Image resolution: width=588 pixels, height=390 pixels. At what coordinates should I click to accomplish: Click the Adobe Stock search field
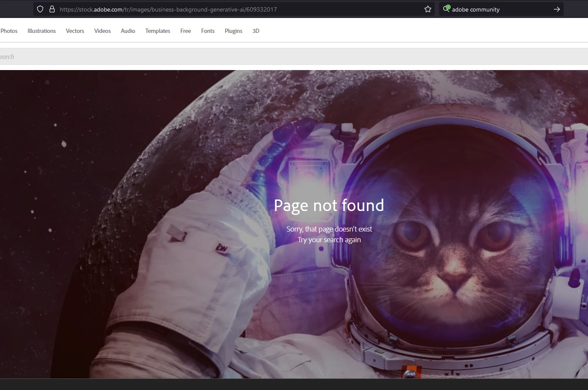[294, 56]
